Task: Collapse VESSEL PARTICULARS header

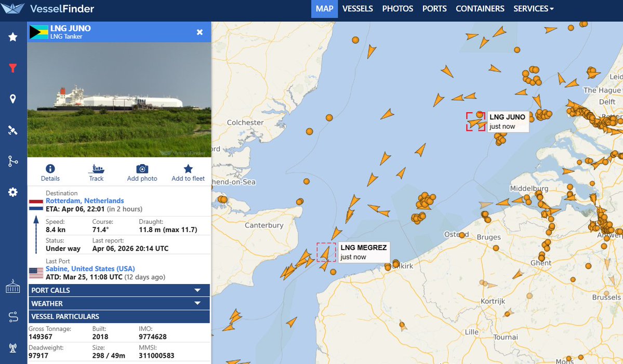Action: point(119,316)
